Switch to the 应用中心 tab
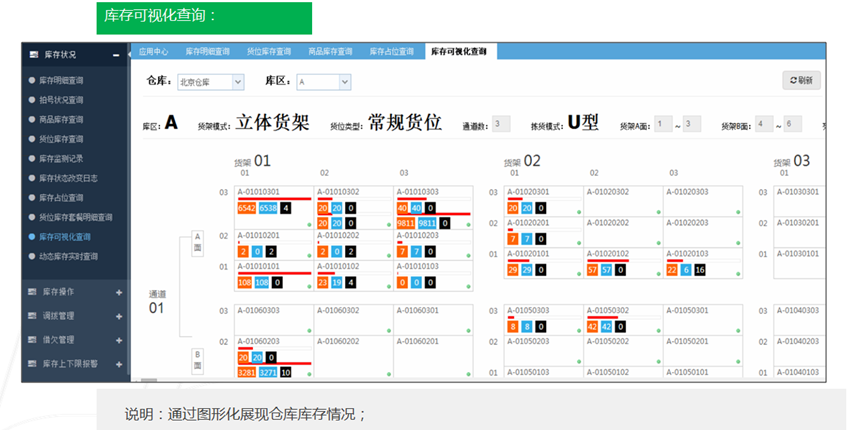865x430 pixels. click(153, 50)
